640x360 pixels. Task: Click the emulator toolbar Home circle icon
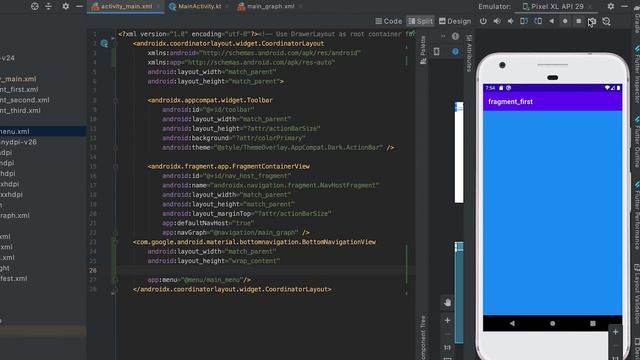point(565,21)
